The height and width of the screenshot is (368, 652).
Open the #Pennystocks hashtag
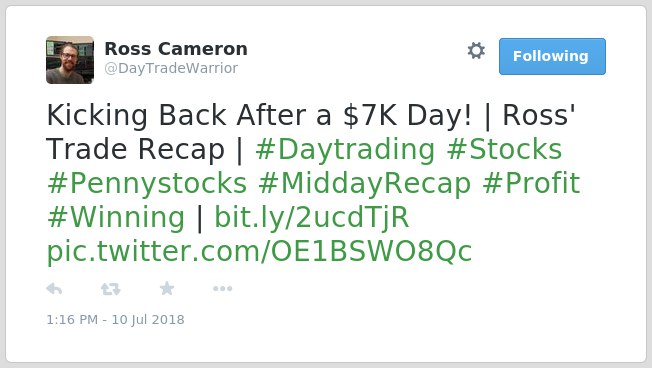(147, 183)
